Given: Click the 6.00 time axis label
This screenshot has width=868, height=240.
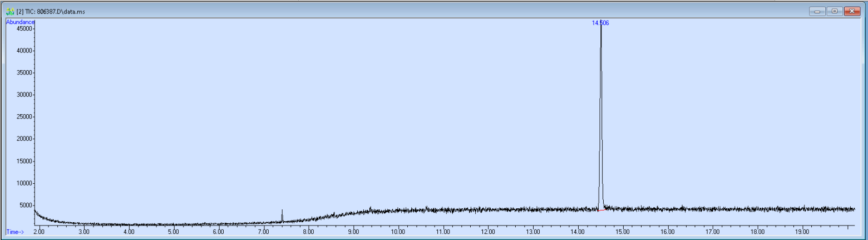Looking at the screenshot, I should click(x=219, y=231).
